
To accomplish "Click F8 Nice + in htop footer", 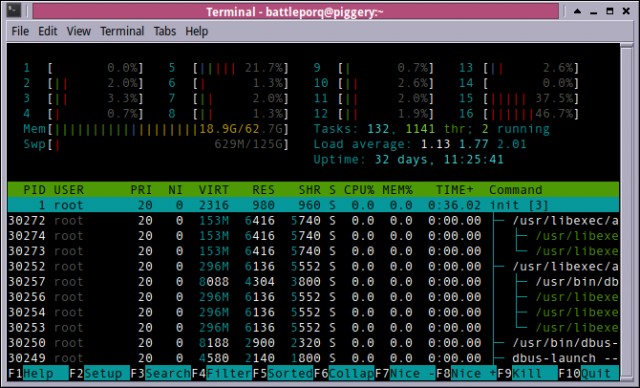I will click(x=467, y=373).
